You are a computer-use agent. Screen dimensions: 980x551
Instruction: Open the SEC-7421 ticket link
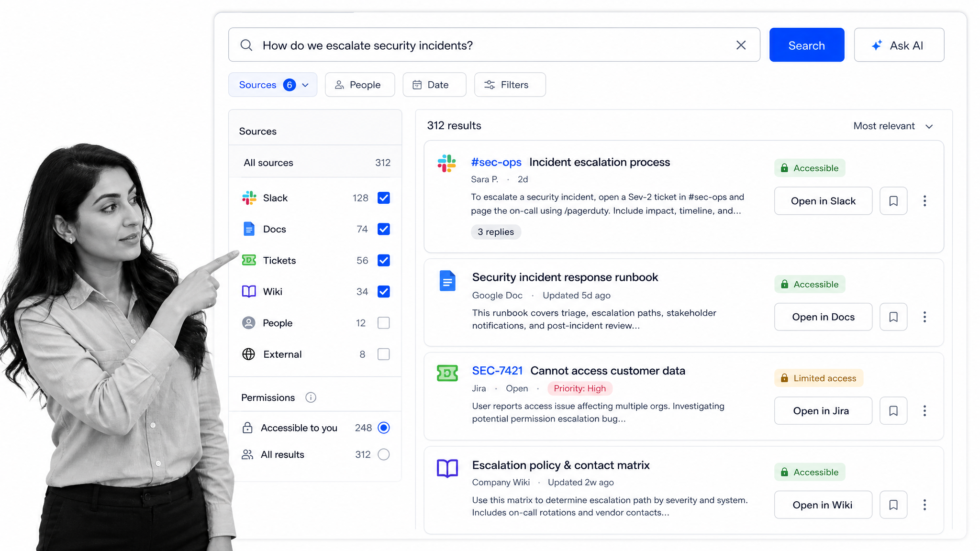497,371
